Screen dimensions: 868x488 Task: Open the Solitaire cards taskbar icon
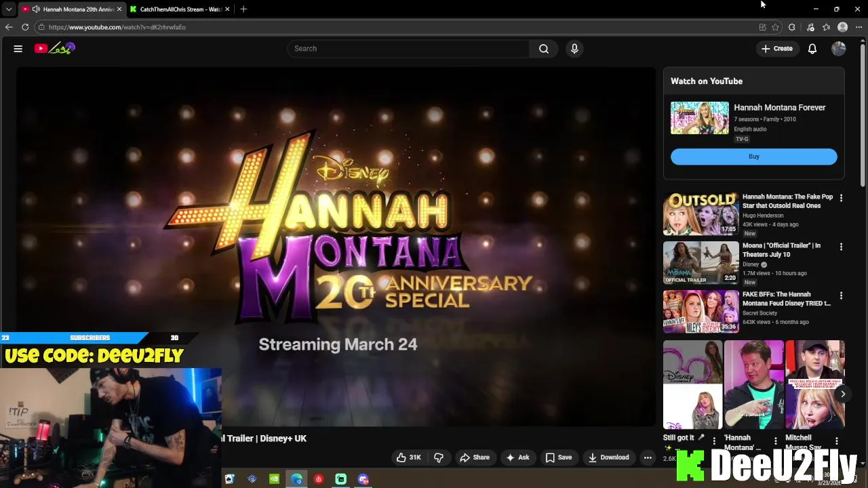point(229,479)
